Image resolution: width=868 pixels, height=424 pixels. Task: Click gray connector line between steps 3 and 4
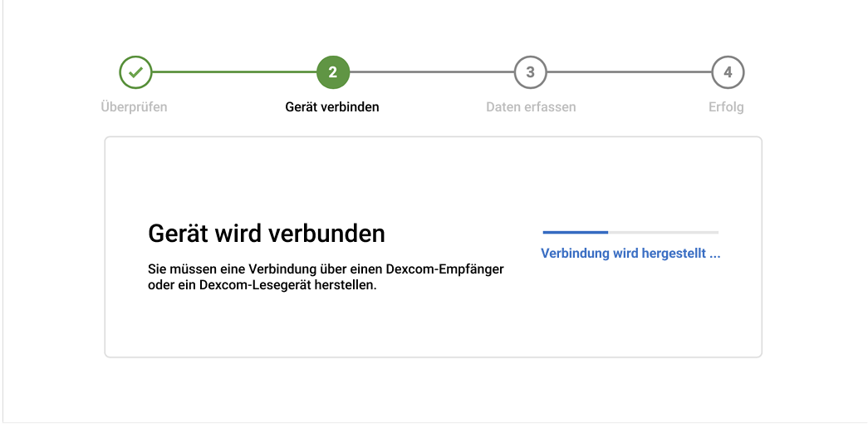(629, 72)
